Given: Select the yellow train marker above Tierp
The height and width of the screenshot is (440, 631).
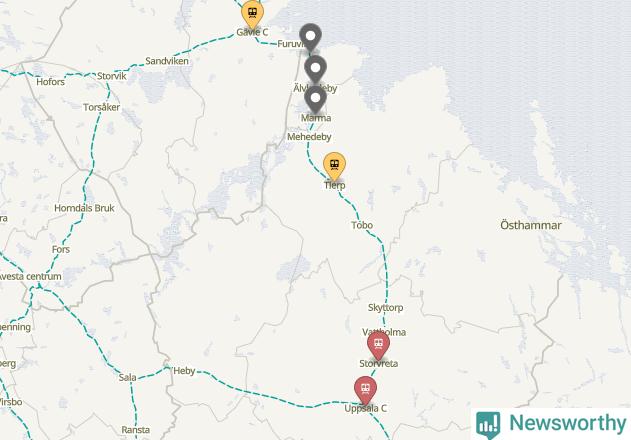Looking at the screenshot, I should coord(334,166).
